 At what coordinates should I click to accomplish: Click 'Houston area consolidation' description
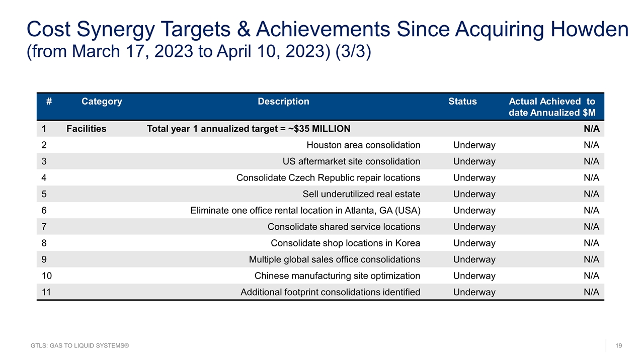pyautogui.click(x=363, y=145)
